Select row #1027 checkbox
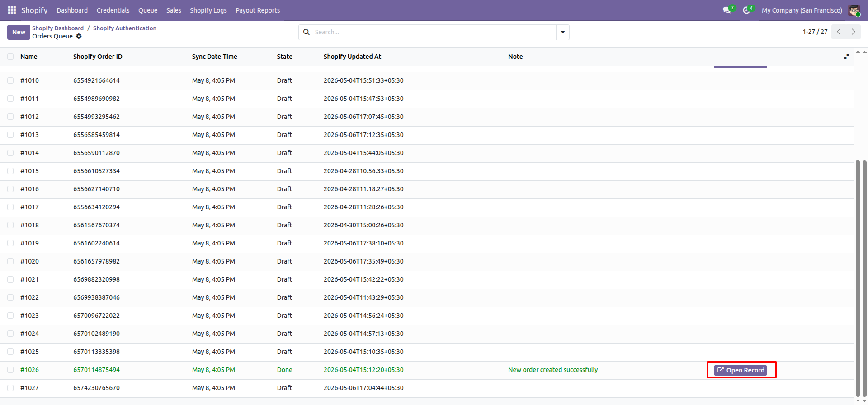The image size is (868, 405). [x=10, y=388]
